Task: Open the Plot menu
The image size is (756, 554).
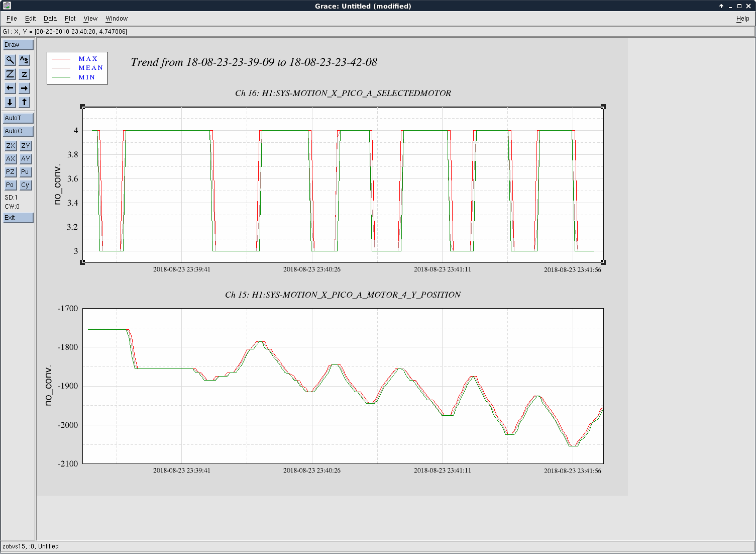Action: tap(70, 19)
